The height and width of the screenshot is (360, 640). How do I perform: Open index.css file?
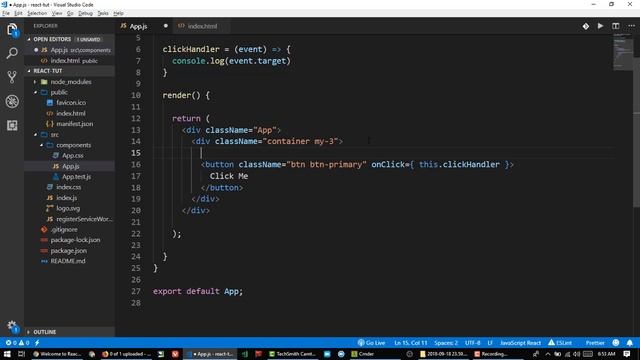(x=69, y=187)
